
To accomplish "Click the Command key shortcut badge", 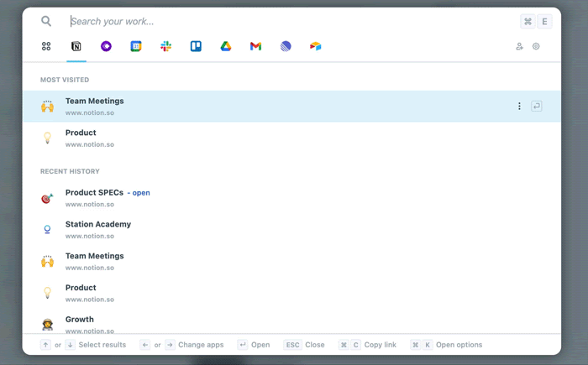I will [528, 21].
